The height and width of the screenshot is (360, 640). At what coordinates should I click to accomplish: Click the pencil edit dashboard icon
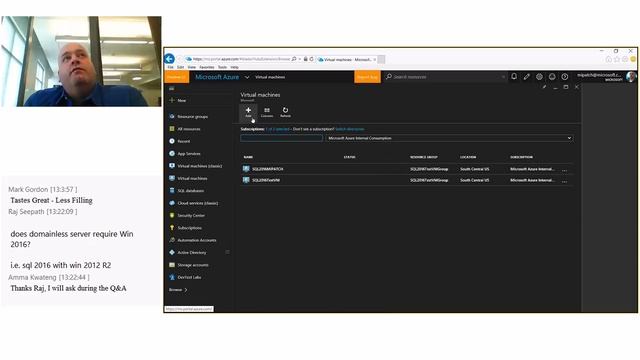527,76
